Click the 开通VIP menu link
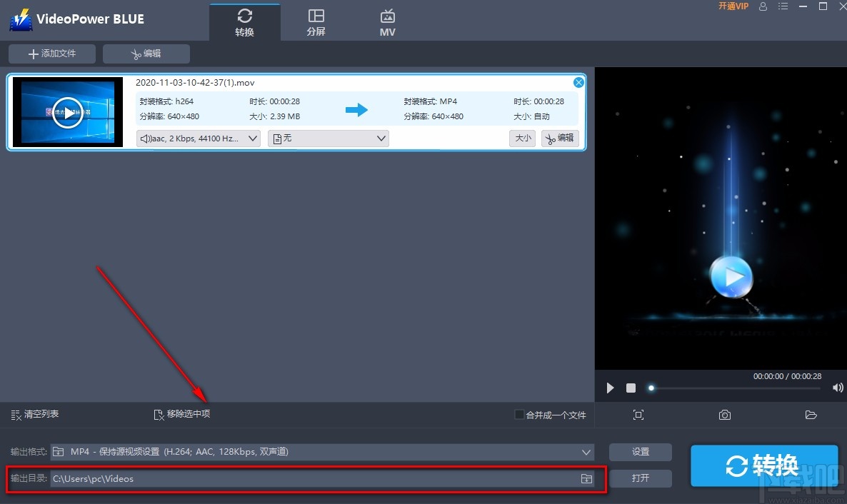 (x=733, y=6)
